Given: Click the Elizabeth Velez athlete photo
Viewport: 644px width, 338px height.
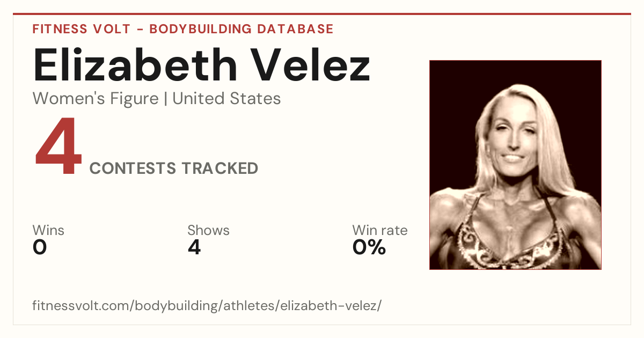Looking at the screenshot, I should click(515, 165).
